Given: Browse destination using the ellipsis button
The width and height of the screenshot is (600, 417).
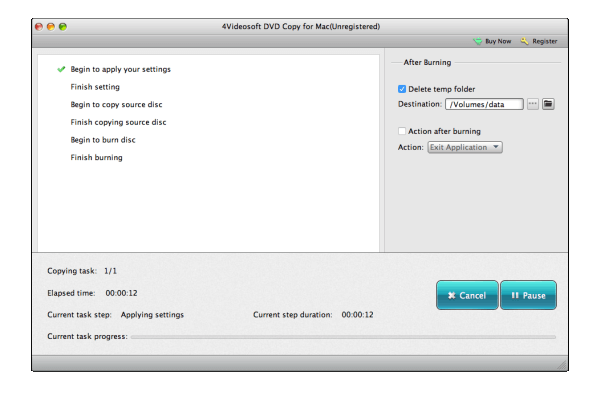Looking at the screenshot, I should pyautogui.click(x=533, y=104).
